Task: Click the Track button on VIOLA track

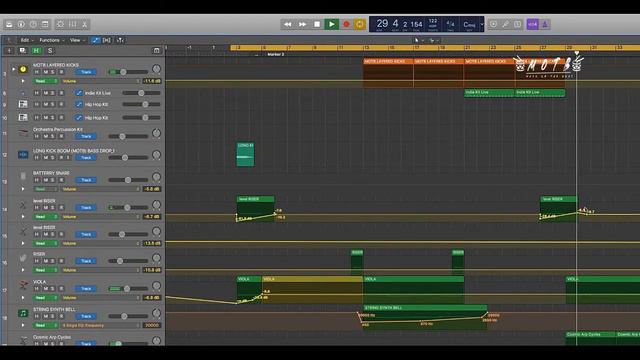Action: pyautogui.click(x=86, y=289)
